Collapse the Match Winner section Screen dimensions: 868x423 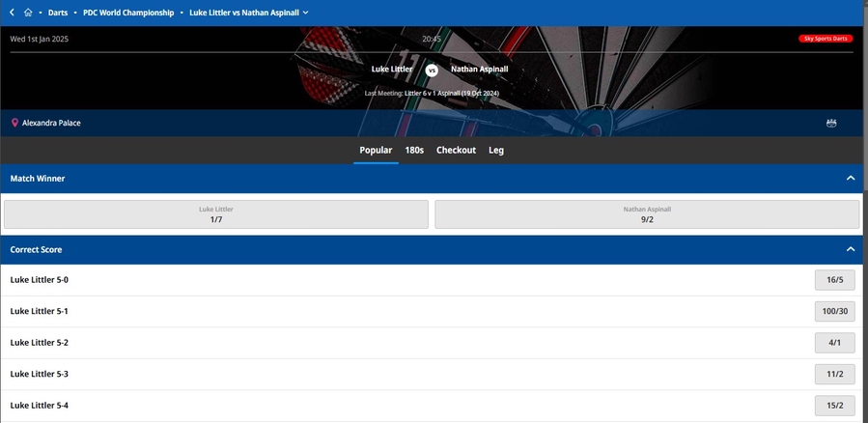coord(851,179)
